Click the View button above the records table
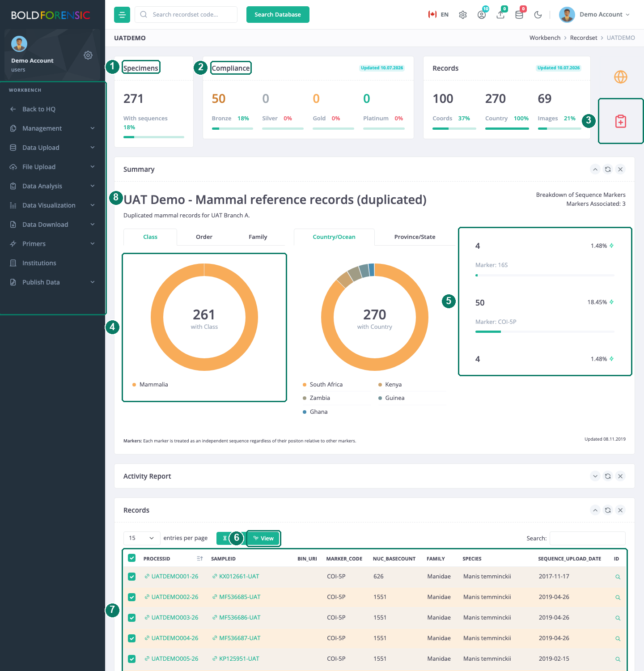 point(263,539)
